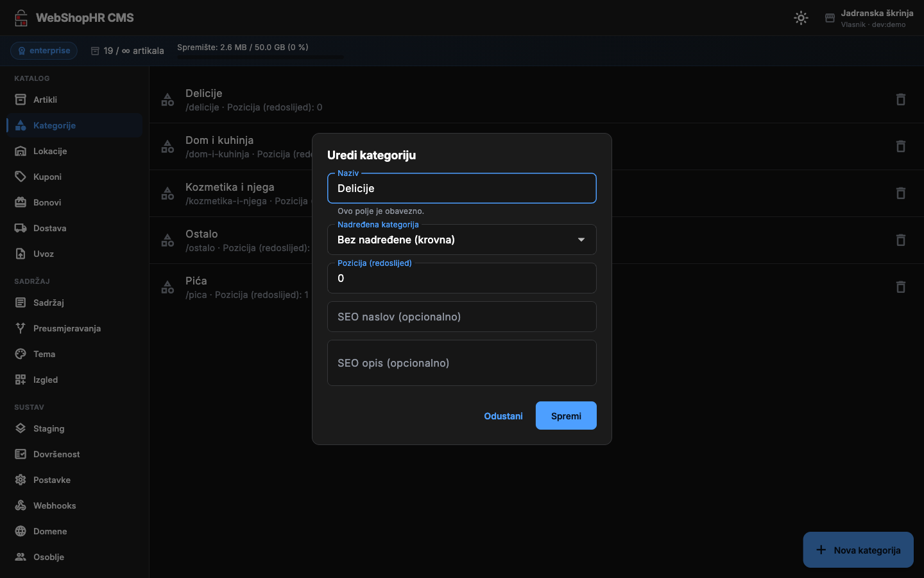Click the Naziv field containing Delicije

click(x=462, y=188)
